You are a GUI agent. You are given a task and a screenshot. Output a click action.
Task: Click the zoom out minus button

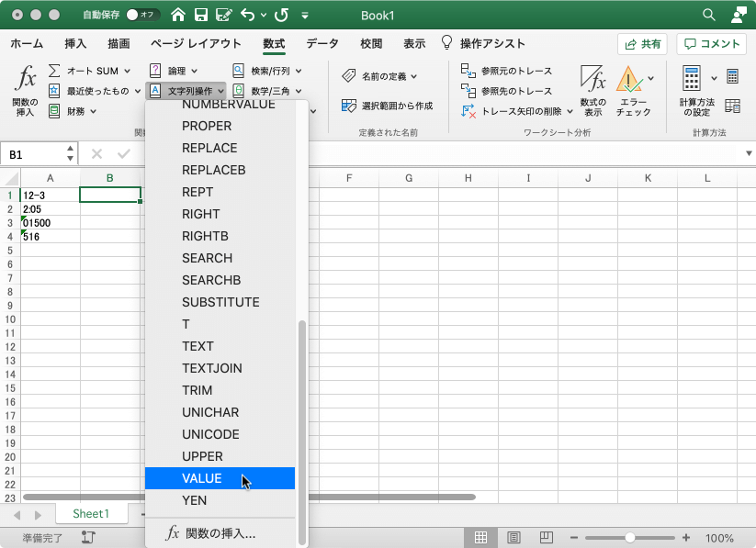click(x=574, y=537)
